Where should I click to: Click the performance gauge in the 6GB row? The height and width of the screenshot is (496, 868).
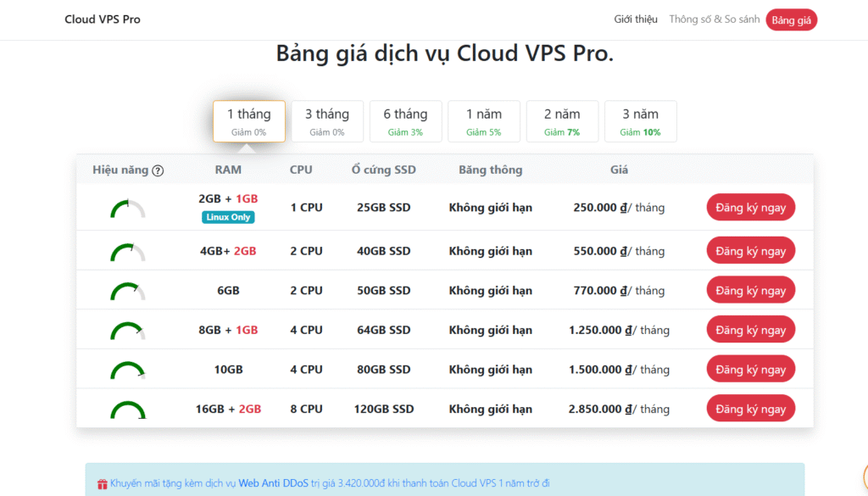point(127,292)
